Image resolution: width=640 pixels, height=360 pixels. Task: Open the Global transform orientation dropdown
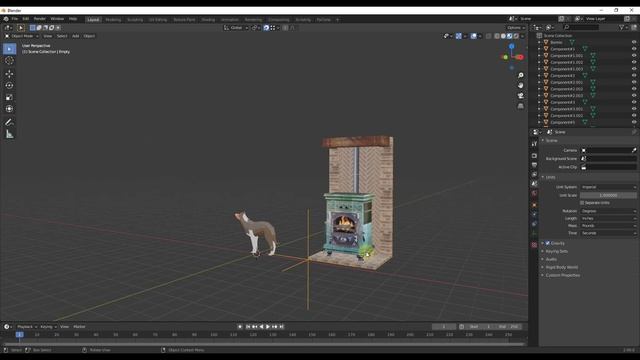[x=236, y=28]
